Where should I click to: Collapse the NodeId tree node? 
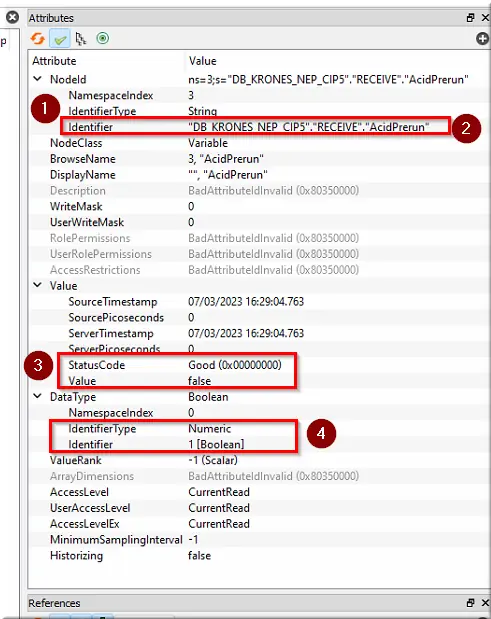point(37,79)
